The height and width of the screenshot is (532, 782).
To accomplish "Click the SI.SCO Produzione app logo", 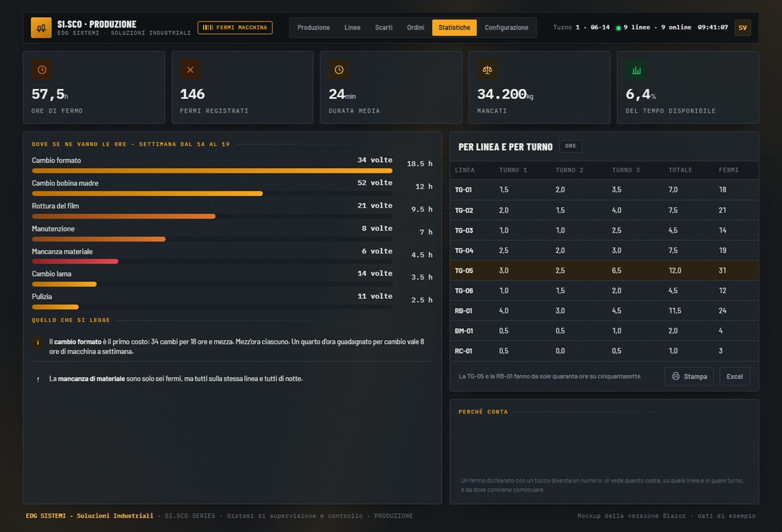I will pos(41,28).
